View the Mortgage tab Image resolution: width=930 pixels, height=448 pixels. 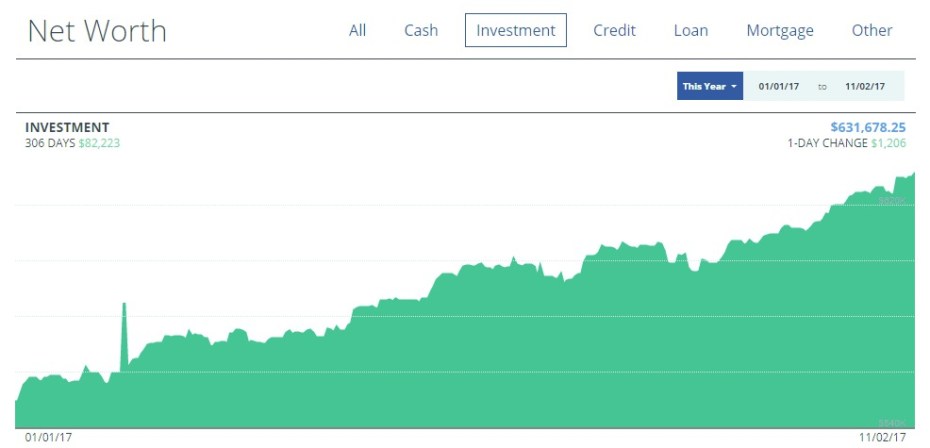pos(780,31)
